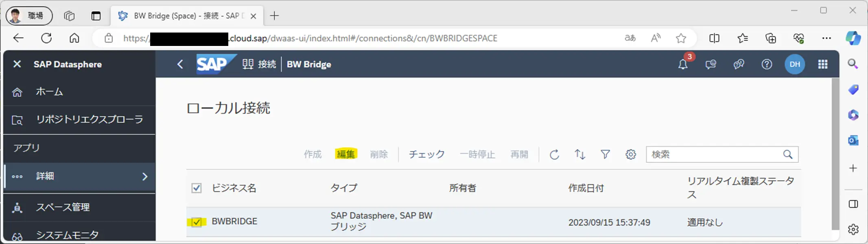The width and height of the screenshot is (868, 244).
Task: Uncheck the BWBRIDGE row checkbox
Action: [x=197, y=222]
